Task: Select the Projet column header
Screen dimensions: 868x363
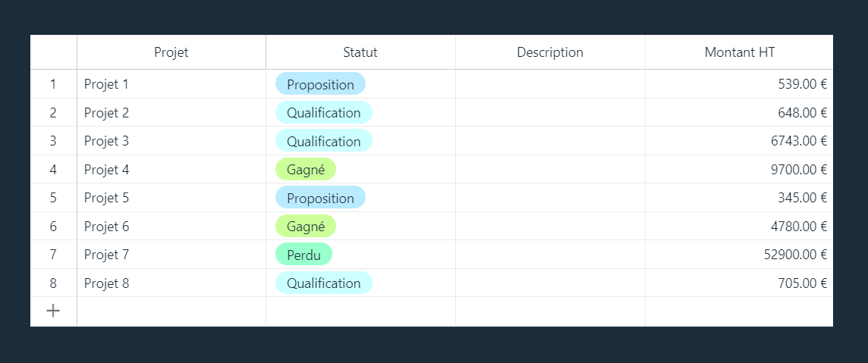Action: click(171, 52)
